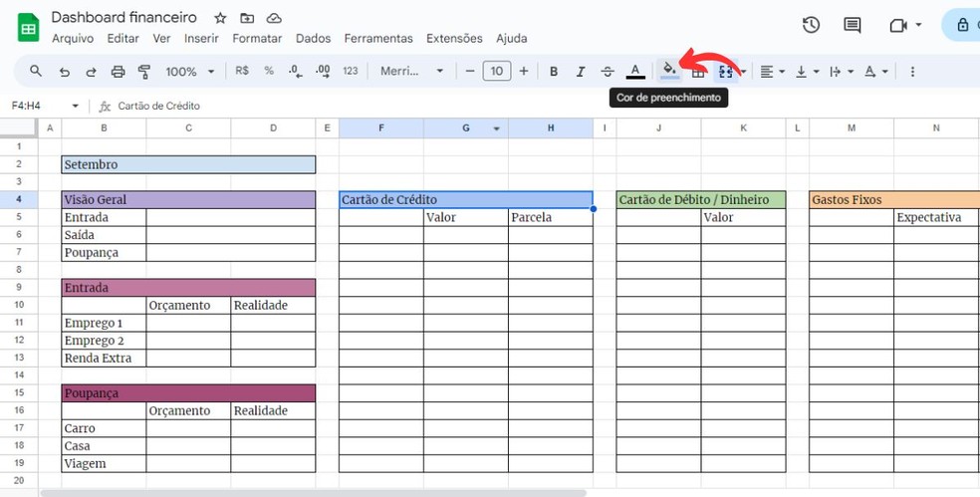
Task: Click the formula bar with Cartão de Crédito
Action: pos(544,107)
